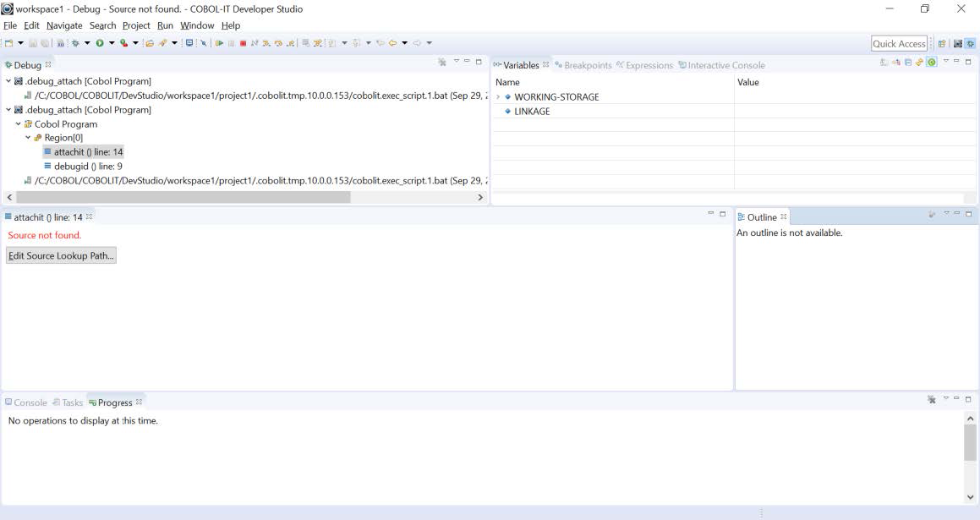Click the Open Perspective icon

942,44
